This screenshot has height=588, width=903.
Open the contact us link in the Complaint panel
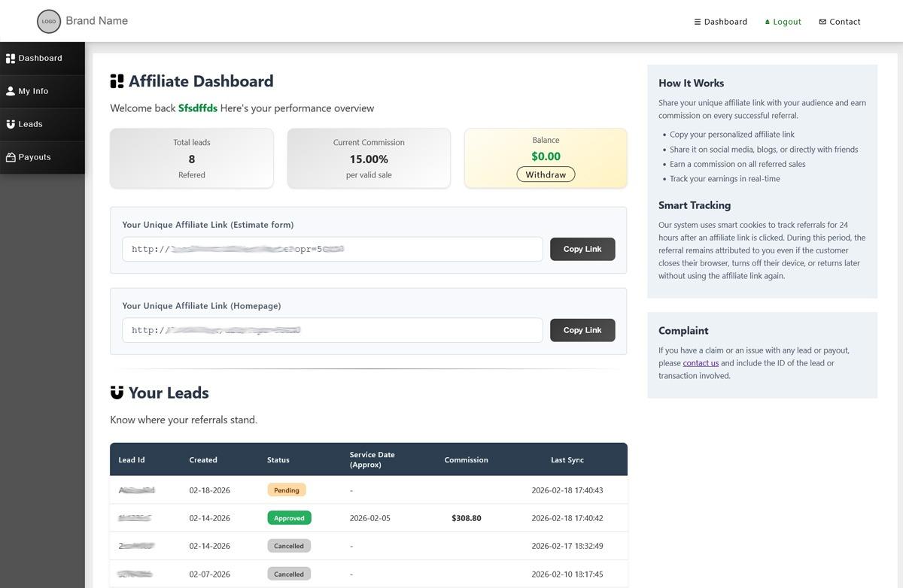coord(700,362)
